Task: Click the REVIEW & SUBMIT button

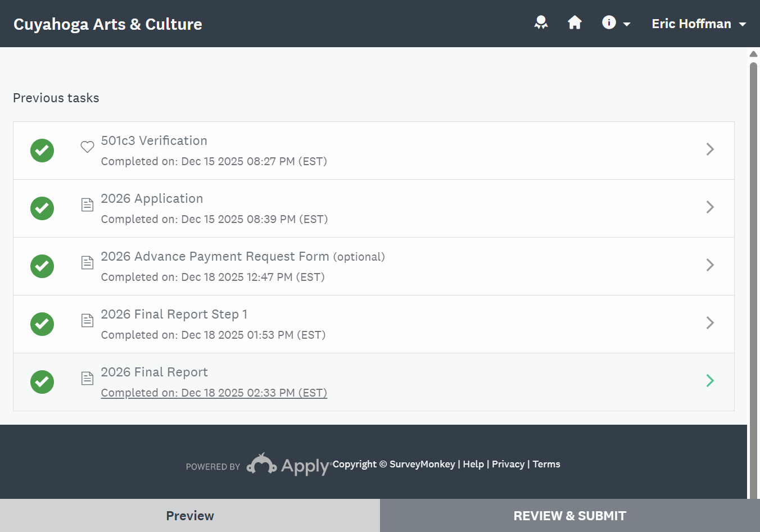Action: (x=570, y=516)
